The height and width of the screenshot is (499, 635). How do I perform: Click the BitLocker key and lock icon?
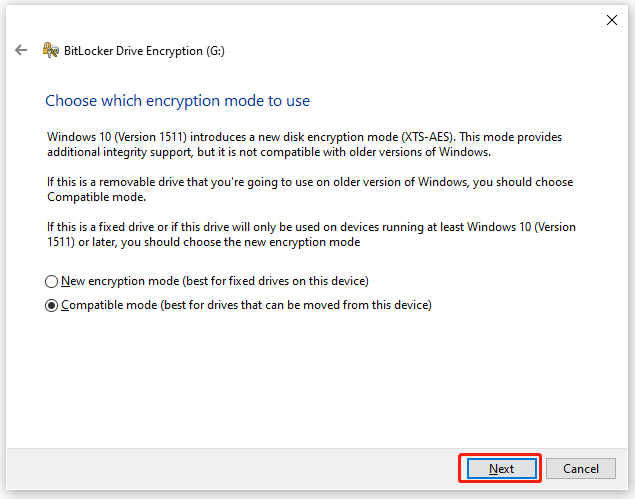(x=51, y=50)
